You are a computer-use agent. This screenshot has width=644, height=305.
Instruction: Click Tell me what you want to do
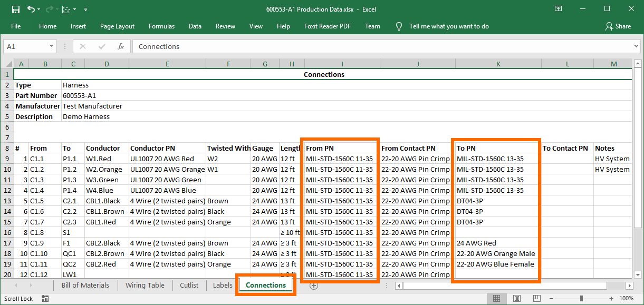click(449, 26)
